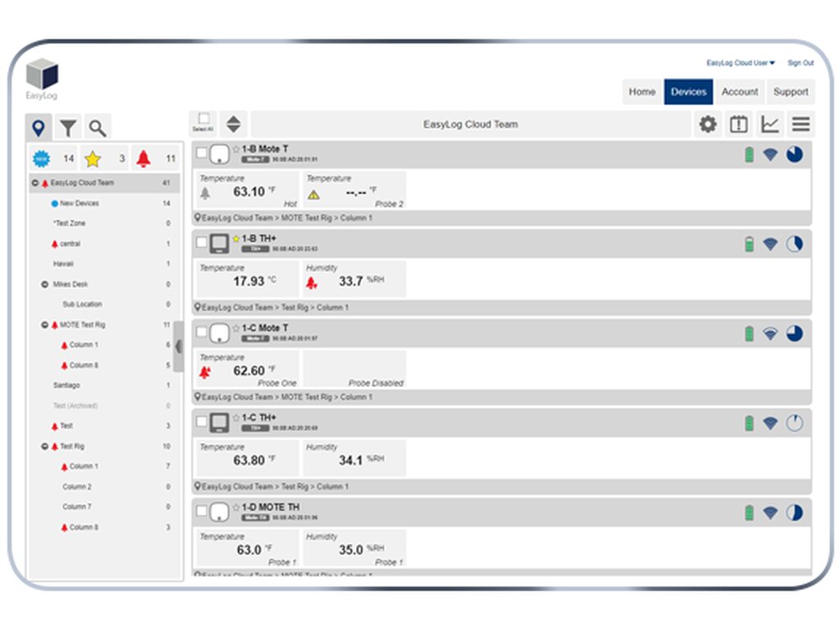
Task: Select the Hawaii location
Action: pos(63,263)
